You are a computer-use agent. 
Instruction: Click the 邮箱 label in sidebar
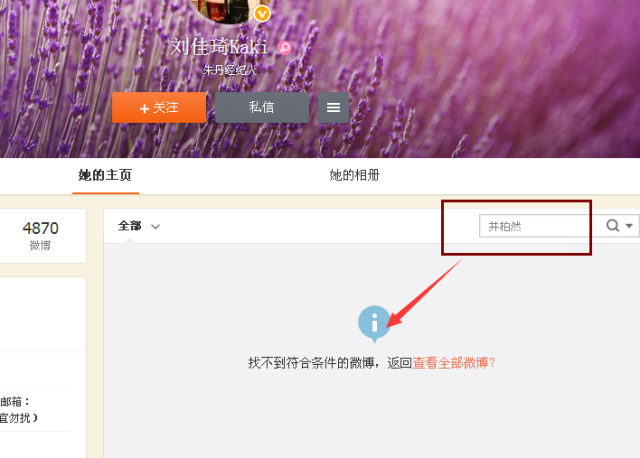tap(15, 402)
